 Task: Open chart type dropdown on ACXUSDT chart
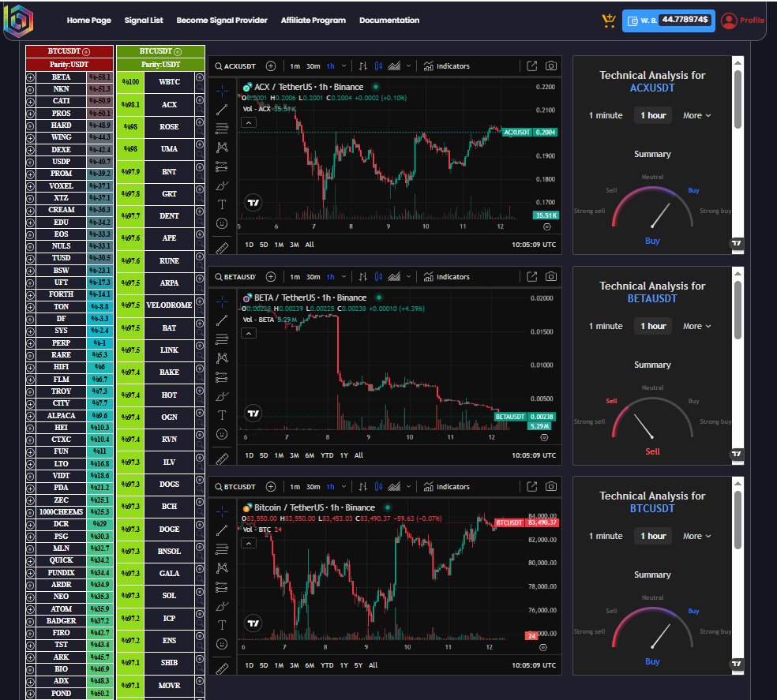tap(408, 66)
